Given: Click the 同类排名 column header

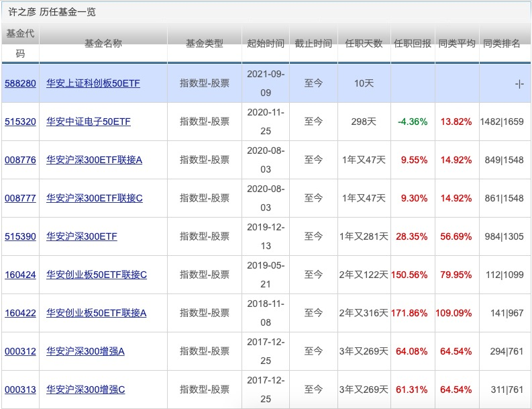Looking at the screenshot, I should click(502, 44).
